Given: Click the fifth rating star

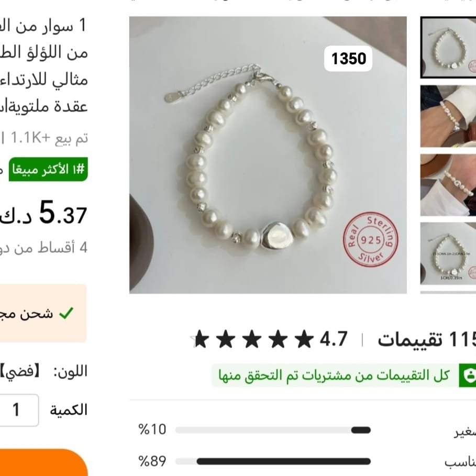Looking at the screenshot, I should (201, 339).
